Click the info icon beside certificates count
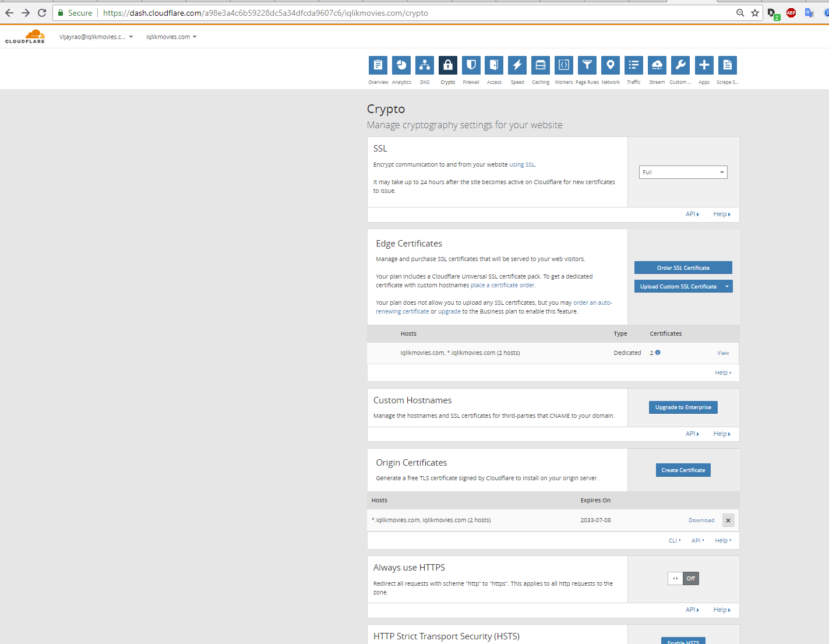The image size is (829, 644). [x=658, y=353]
